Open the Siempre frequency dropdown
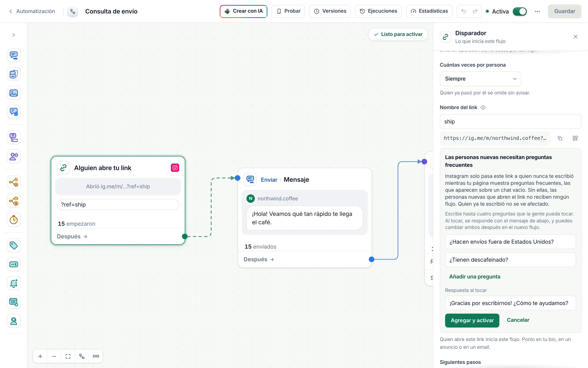588x368 pixels. 480,79
